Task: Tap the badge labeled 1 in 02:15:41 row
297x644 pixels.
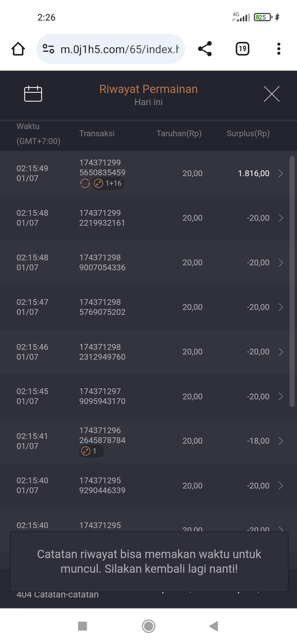Action: point(91,451)
